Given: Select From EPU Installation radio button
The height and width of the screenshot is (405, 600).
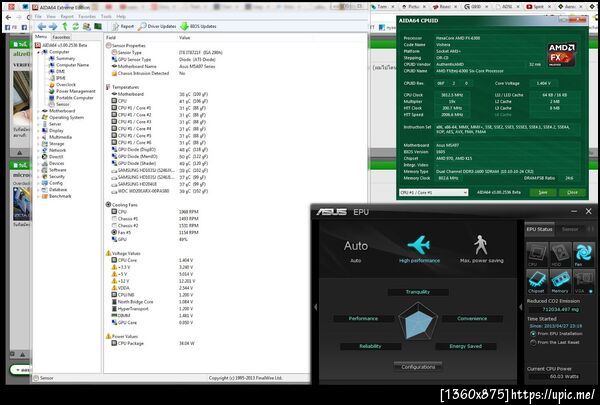Looking at the screenshot, I should coord(533,334).
